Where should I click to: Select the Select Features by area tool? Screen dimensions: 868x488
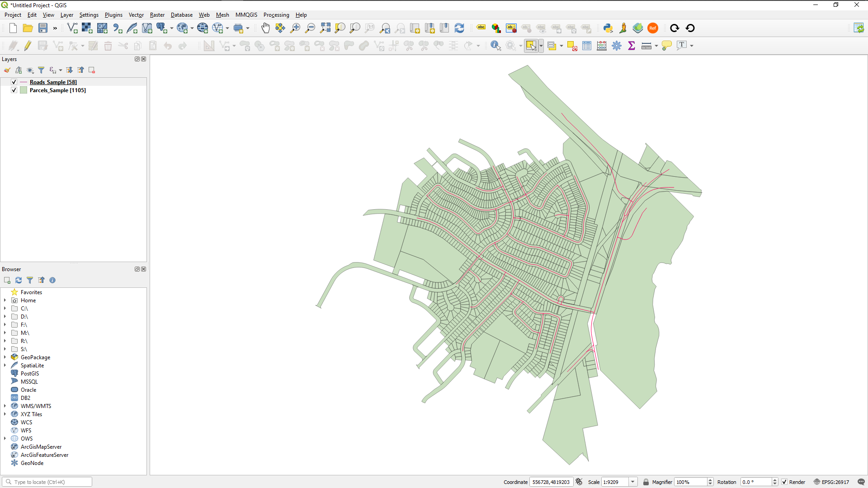531,46
